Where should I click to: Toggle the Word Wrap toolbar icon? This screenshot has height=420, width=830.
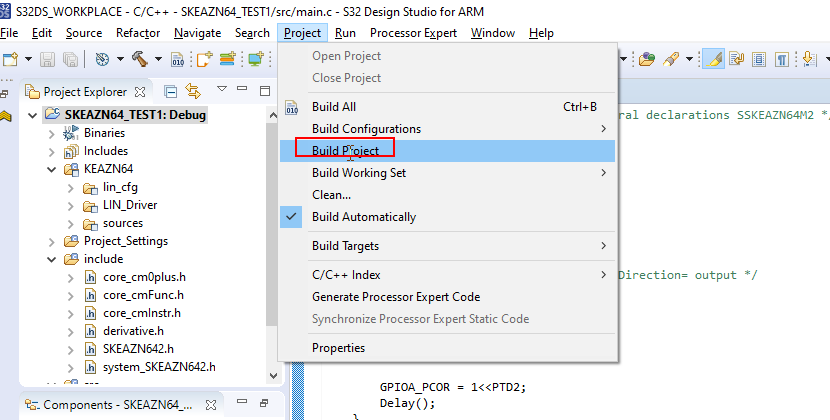pos(736,59)
